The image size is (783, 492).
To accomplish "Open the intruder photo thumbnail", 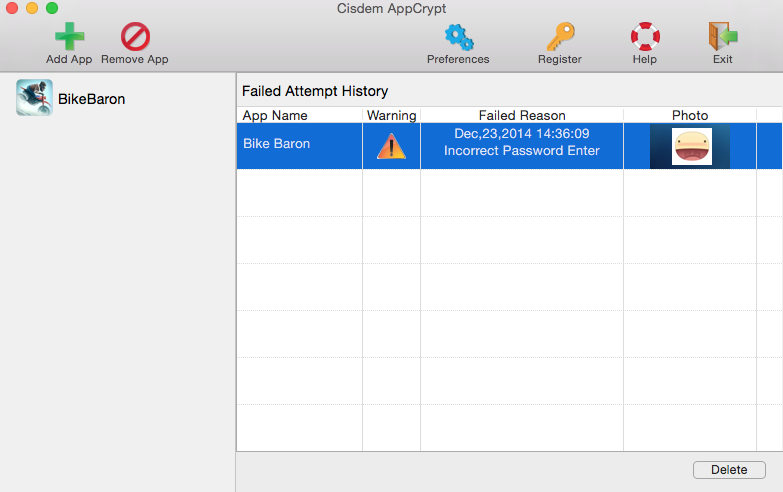I will tap(690, 146).
